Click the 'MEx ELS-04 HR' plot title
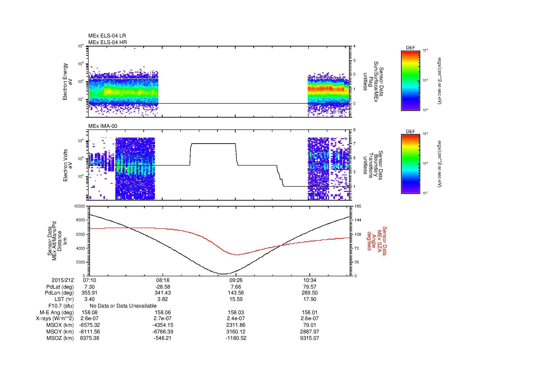555x392 pixels. point(107,42)
